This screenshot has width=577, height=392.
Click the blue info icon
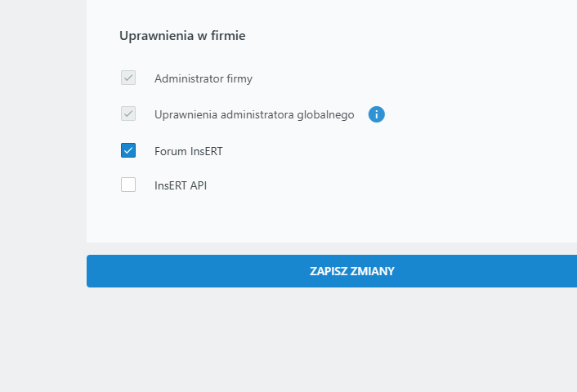tap(376, 114)
